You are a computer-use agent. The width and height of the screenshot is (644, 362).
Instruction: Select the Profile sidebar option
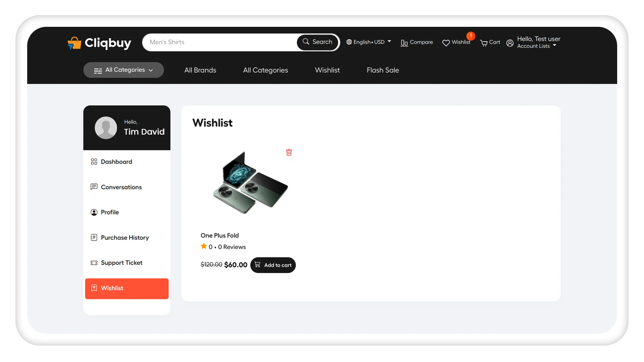110,212
